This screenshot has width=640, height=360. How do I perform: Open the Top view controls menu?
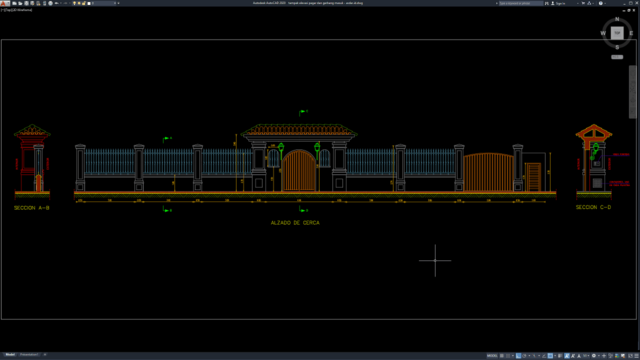pos(8,10)
